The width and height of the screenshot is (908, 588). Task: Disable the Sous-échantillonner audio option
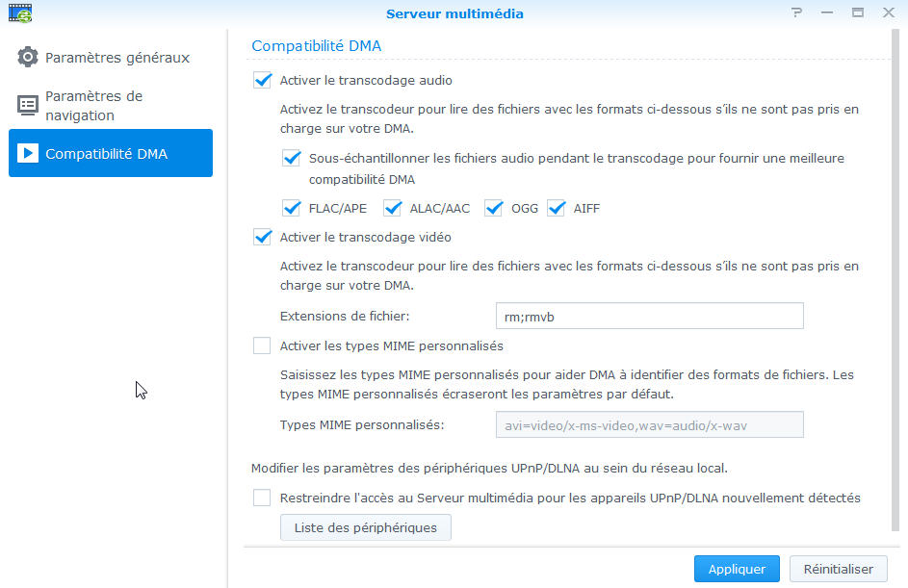pos(292,158)
